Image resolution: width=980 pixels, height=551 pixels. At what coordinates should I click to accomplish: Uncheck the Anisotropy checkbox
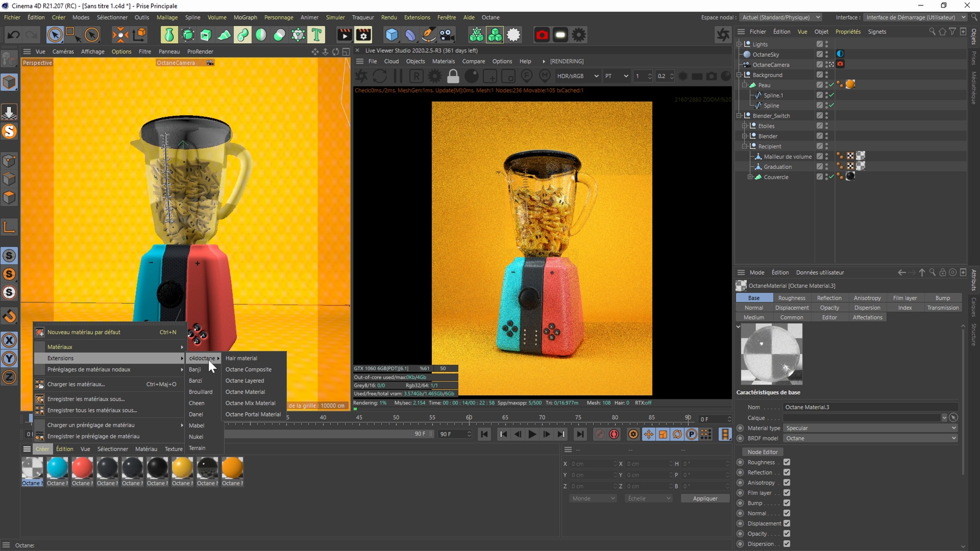[x=787, y=483]
